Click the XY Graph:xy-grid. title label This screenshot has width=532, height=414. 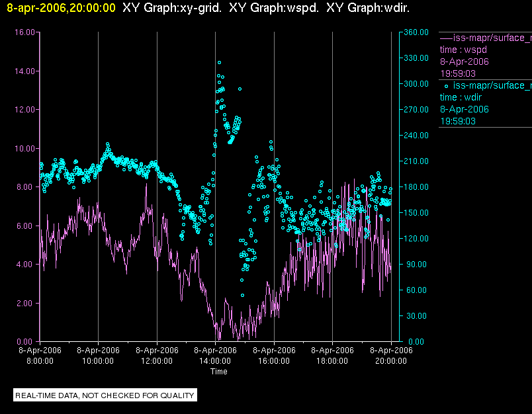tap(172, 8)
